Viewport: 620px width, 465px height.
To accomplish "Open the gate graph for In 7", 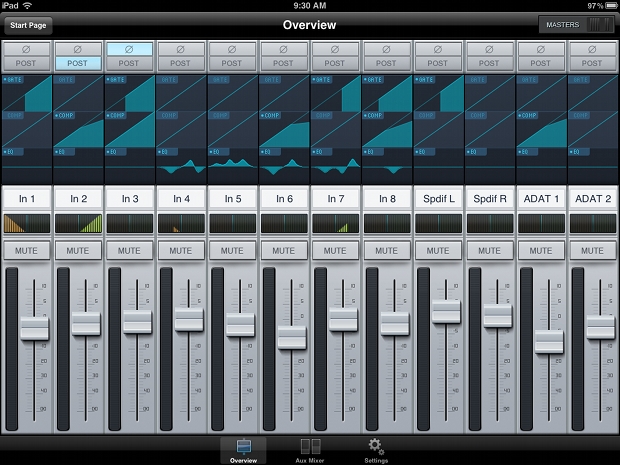I will click(x=335, y=93).
